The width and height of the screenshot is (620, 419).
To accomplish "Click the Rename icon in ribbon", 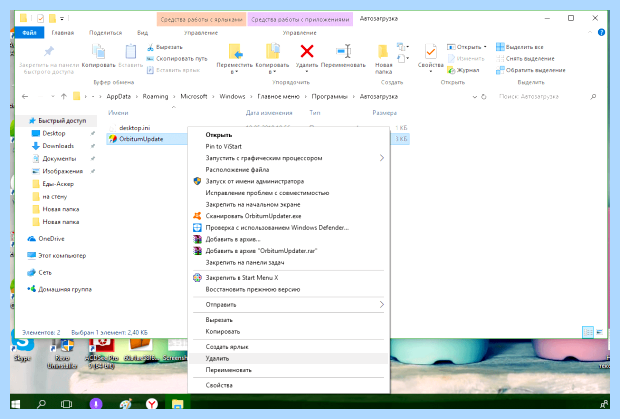I will click(343, 51).
